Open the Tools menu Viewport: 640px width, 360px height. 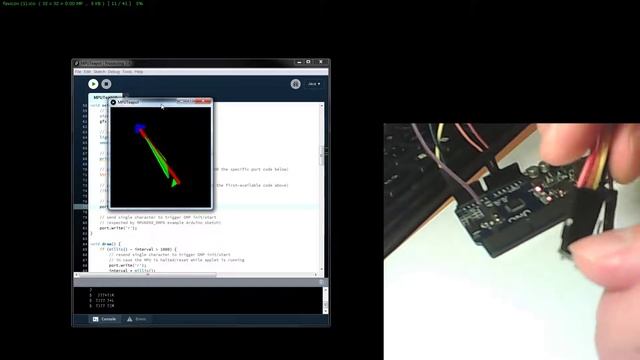(x=127, y=72)
